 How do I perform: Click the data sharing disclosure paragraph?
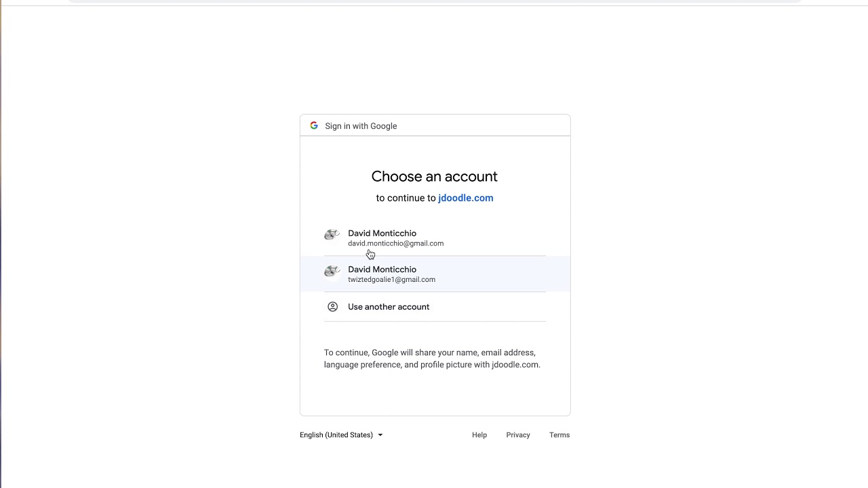pyautogui.click(x=432, y=359)
